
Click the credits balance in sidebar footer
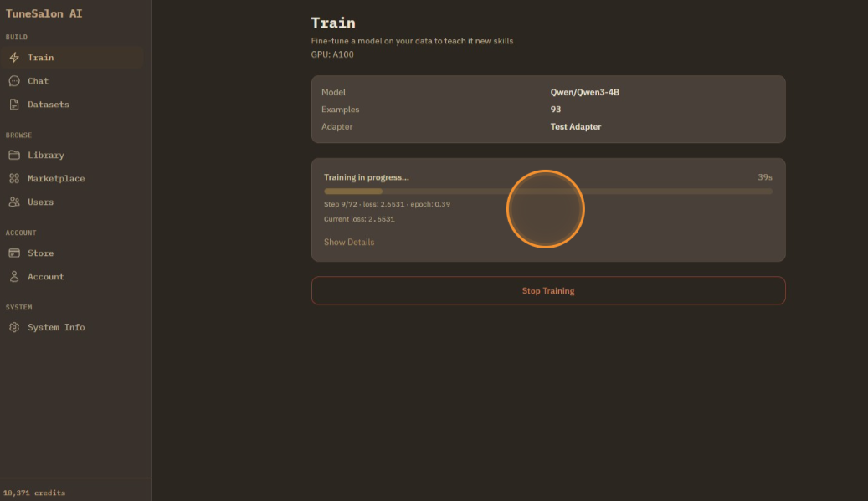34,493
